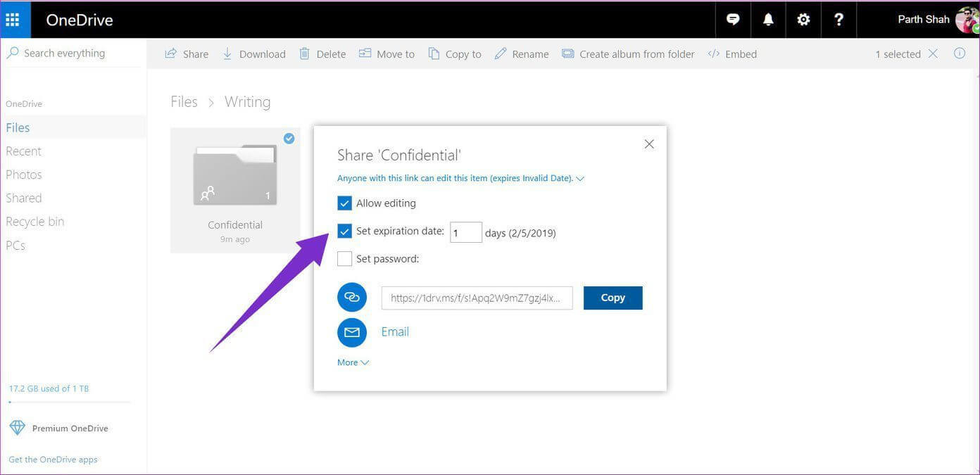Click the blue email envelope icon
This screenshot has width=980, height=475.
tap(352, 332)
